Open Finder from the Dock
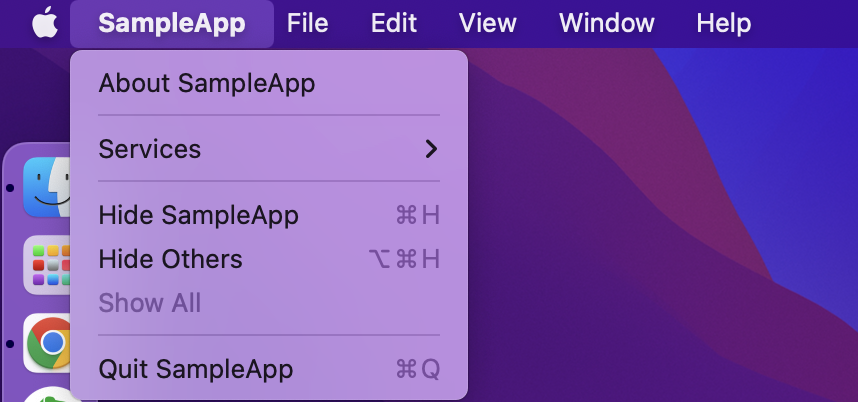The width and height of the screenshot is (858, 402). [47, 187]
